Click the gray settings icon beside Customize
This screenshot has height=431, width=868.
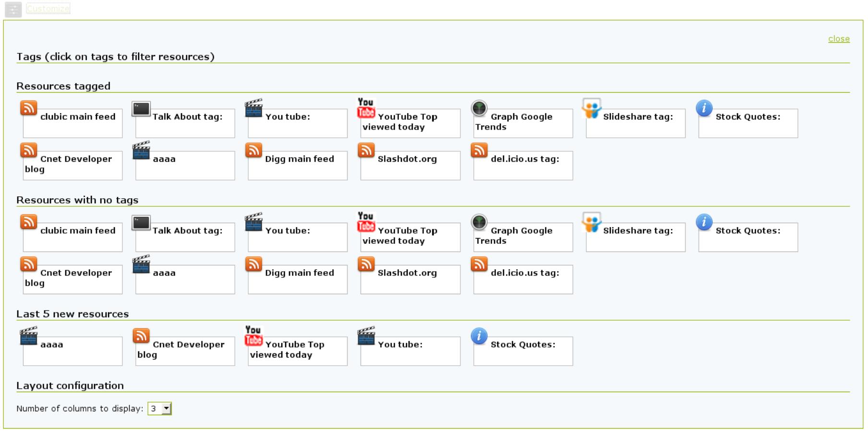click(13, 9)
